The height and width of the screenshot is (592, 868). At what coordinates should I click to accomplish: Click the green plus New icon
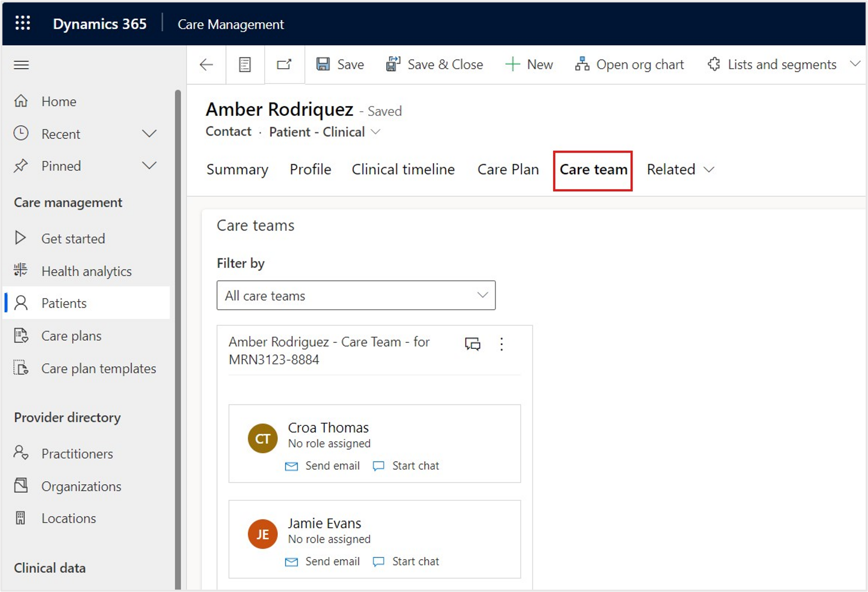pos(513,64)
